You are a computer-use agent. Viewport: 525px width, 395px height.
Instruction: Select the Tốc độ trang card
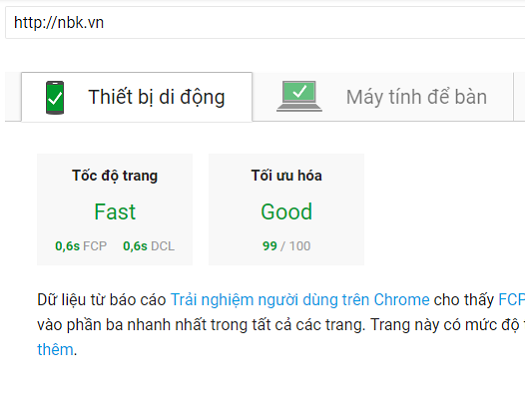pos(115,210)
